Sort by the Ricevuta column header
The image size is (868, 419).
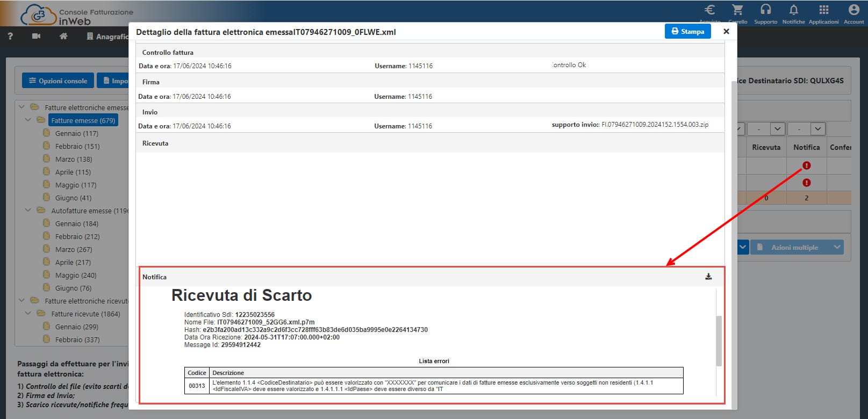point(766,147)
